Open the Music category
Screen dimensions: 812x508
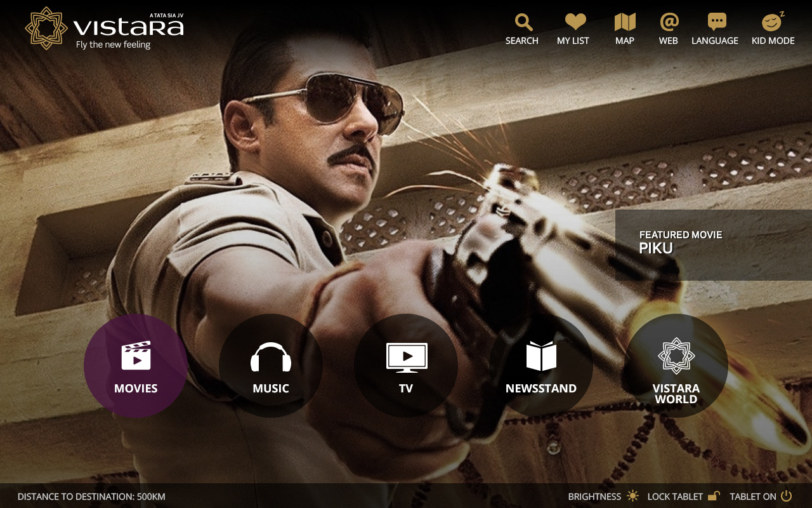271,366
